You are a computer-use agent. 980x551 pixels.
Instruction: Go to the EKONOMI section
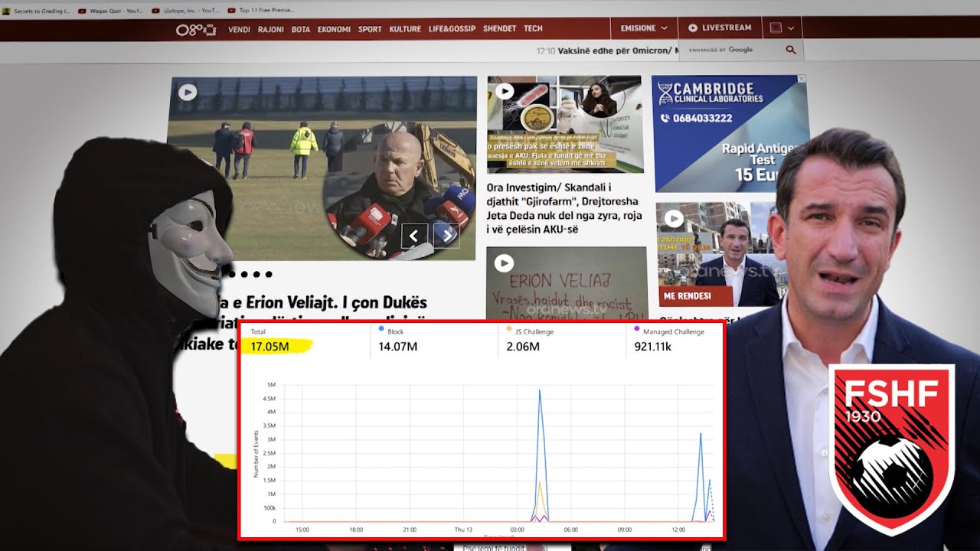point(334,29)
